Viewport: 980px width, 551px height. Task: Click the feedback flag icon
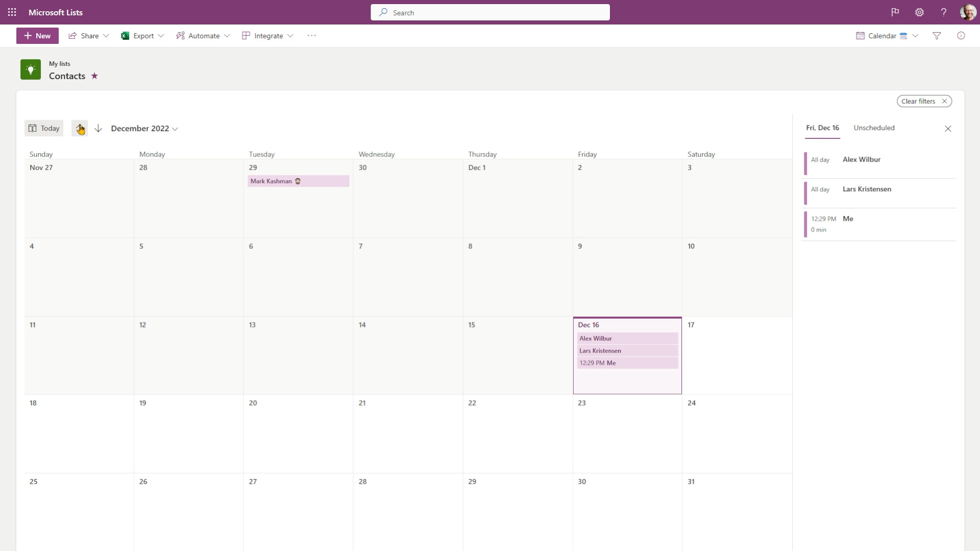pos(895,12)
